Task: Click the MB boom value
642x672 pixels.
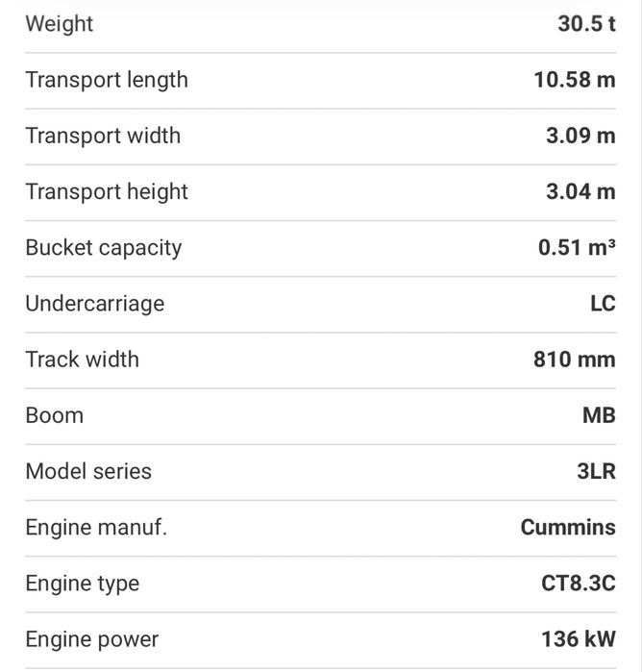Action: point(599,415)
